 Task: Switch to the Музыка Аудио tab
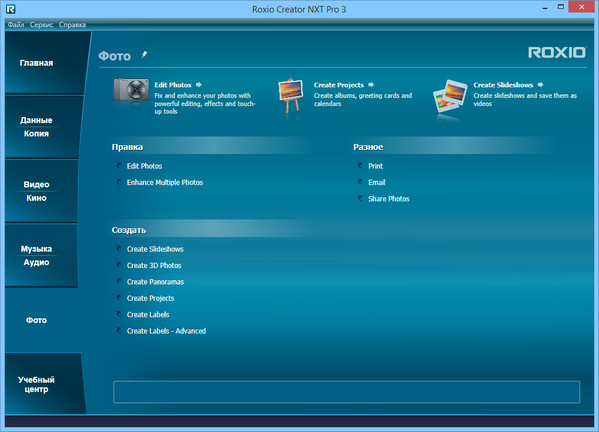(x=42, y=255)
